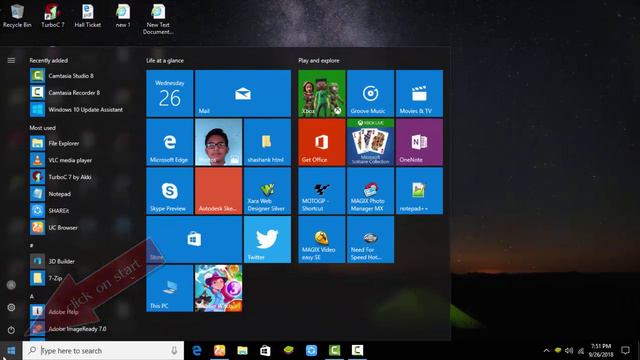640x360 pixels.
Task: Open the user account icon in Start
Action: [11, 285]
